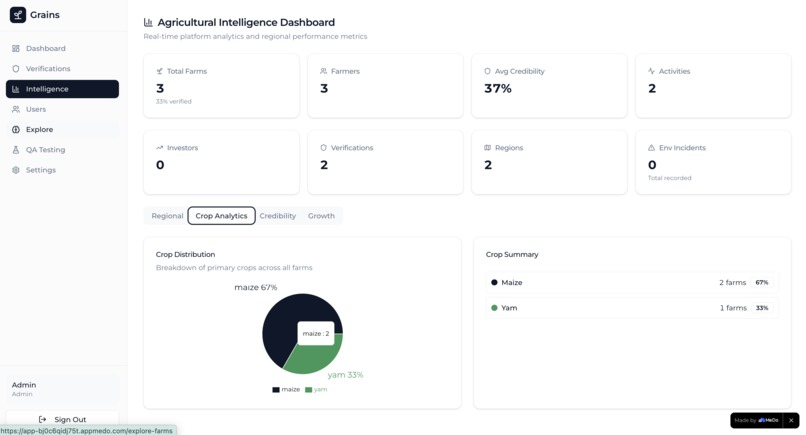
Task: Click the Investors trending arrow icon
Action: [159, 148]
